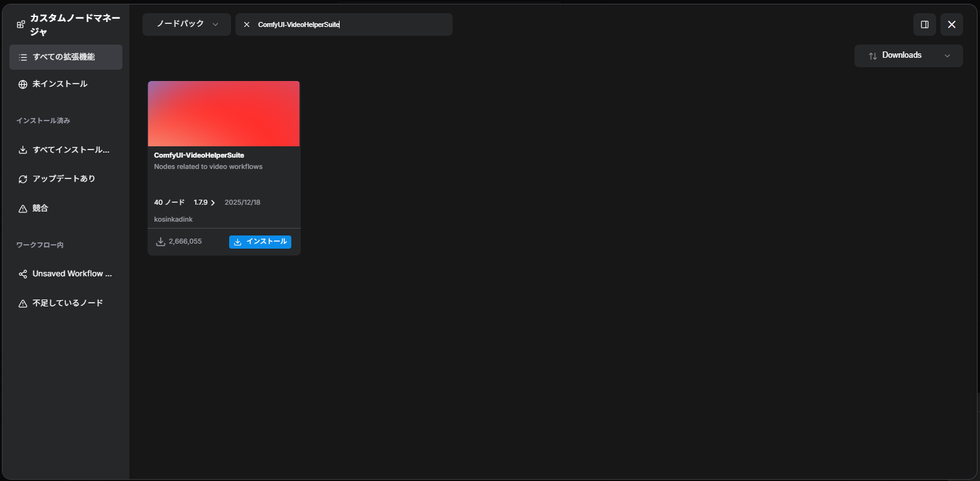Show すべてインストール... list
Viewport: 980px width, 481px height.
tap(66, 149)
